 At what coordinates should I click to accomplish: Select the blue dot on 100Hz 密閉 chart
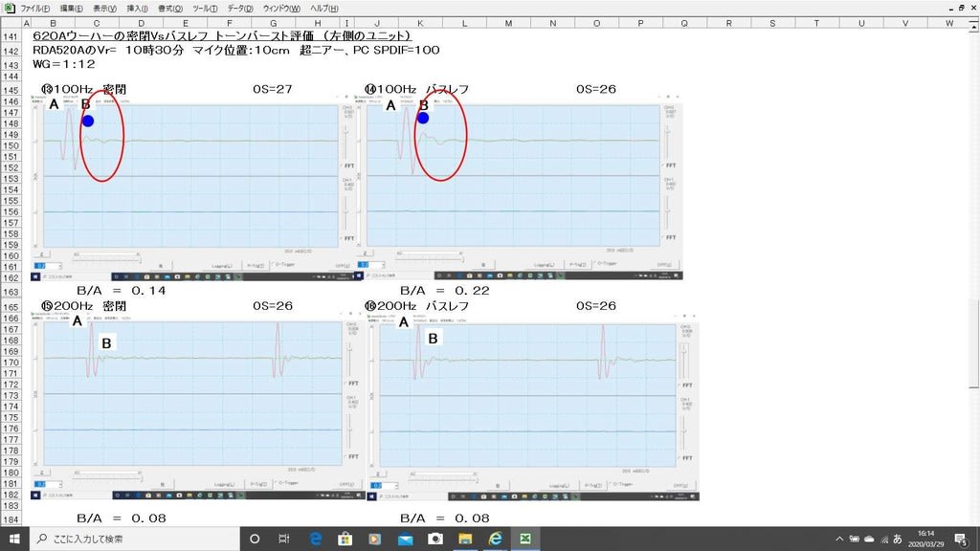pyautogui.click(x=88, y=121)
